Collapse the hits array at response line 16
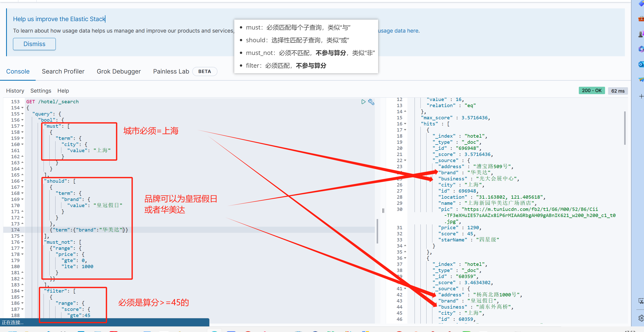This screenshot has height=332, width=644. [405, 124]
